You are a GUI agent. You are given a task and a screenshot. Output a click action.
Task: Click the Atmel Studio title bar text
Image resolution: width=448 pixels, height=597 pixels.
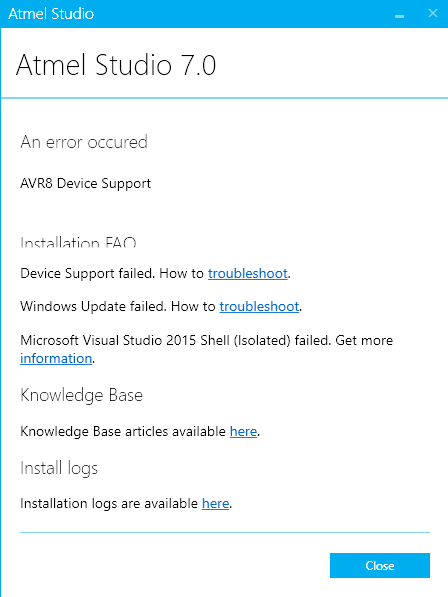[x=51, y=14]
